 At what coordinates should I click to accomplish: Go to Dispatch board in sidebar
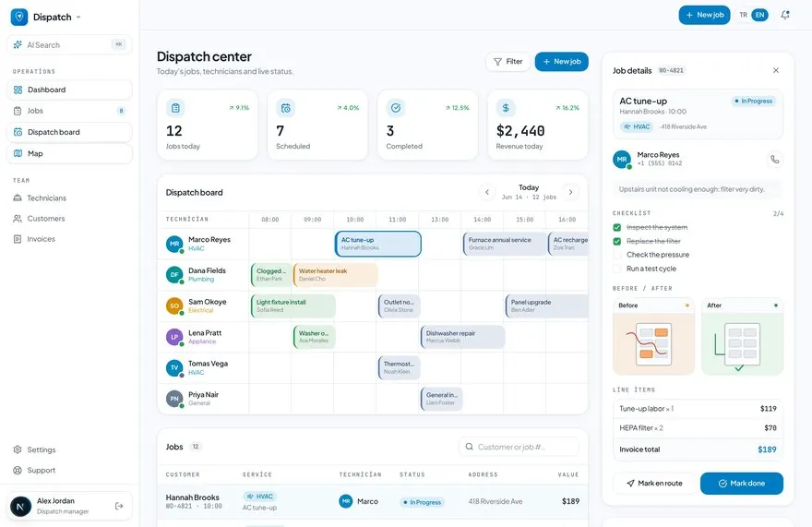[69, 132]
